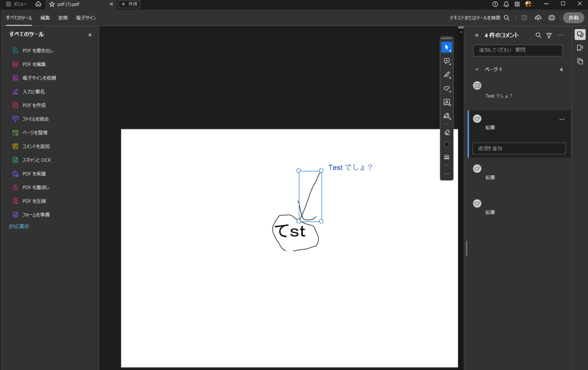Open the annotation toolbar overflow menu
The image size is (588, 370).
pyautogui.click(x=446, y=173)
